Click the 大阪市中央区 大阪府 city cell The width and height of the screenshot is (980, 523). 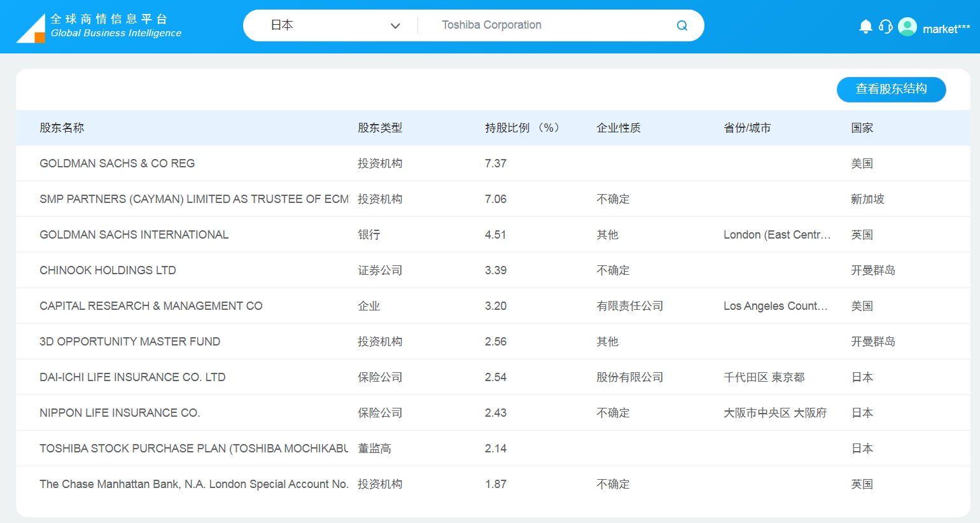[x=775, y=413]
